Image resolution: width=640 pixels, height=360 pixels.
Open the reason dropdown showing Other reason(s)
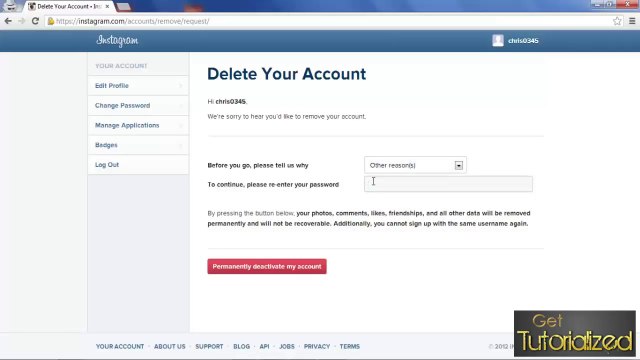[415, 165]
